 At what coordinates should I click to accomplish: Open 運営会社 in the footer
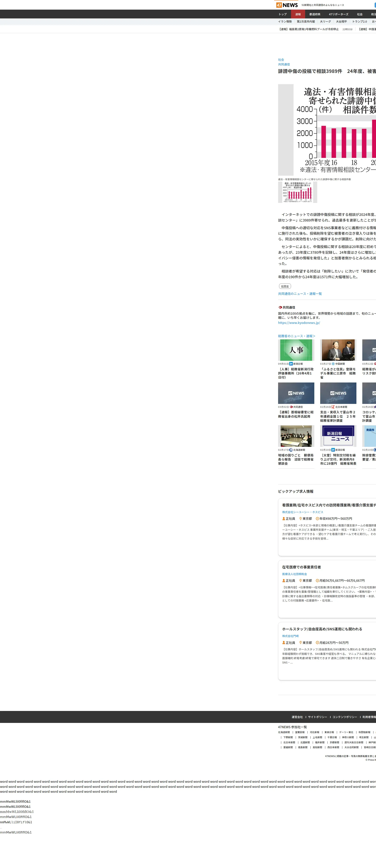click(x=297, y=717)
